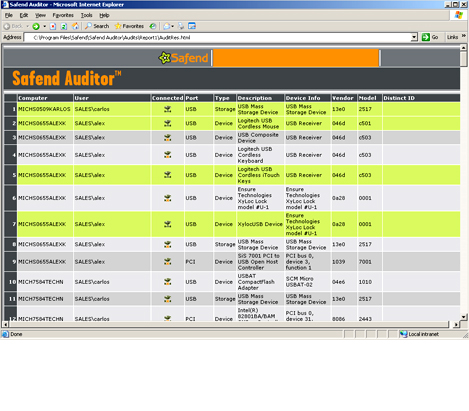Click the connected icon in row 2
This screenshot has height=411, width=469.
click(168, 123)
